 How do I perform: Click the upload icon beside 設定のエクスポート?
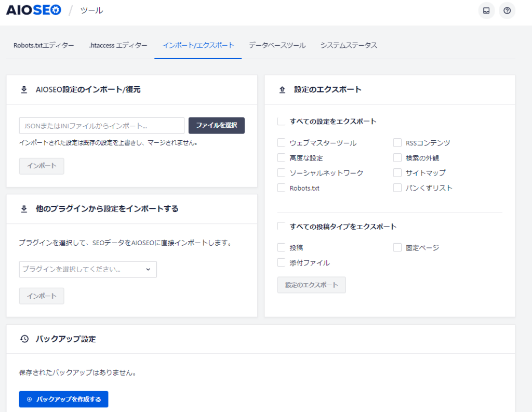(282, 89)
